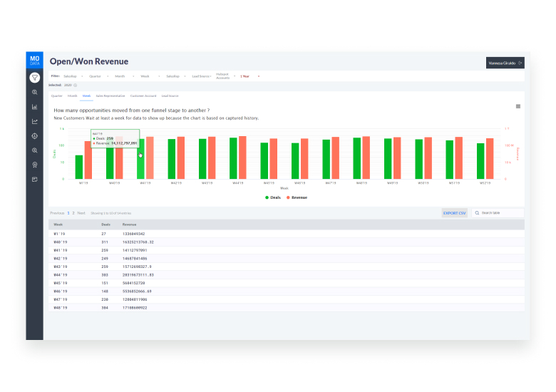Click revenue value 12004811906
The height and width of the screenshot is (392, 556).
coord(135,299)
